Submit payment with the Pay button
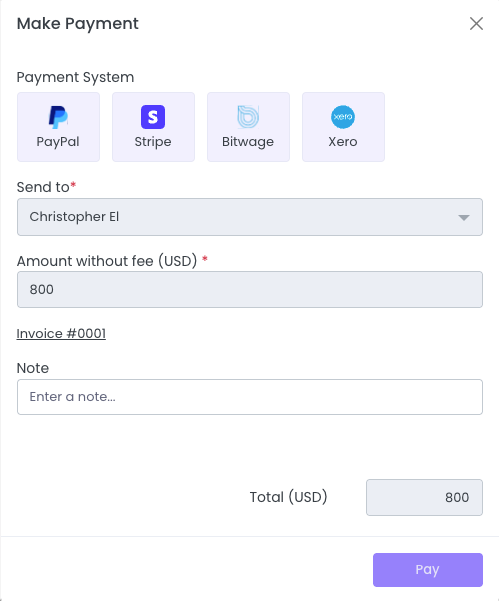499x601 pixels. click(x=428, y=570)
